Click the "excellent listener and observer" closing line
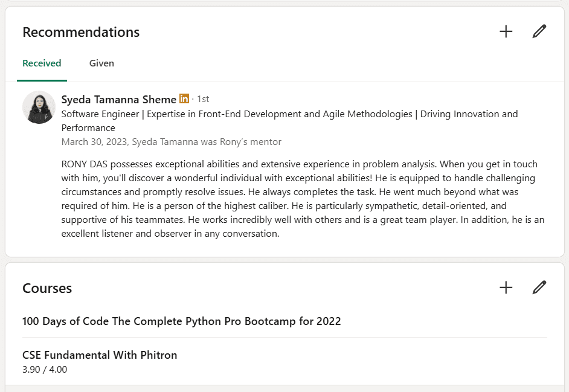 coord(170,234)
